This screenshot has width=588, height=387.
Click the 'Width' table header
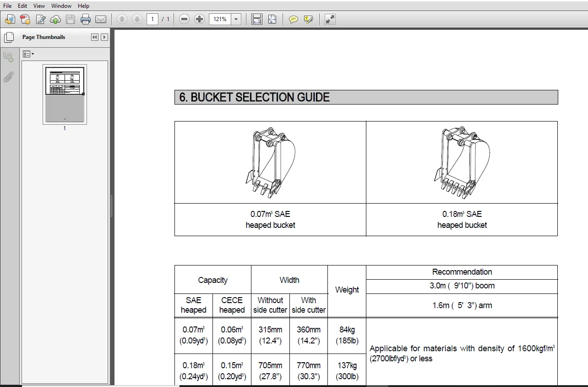pos(289,280)
